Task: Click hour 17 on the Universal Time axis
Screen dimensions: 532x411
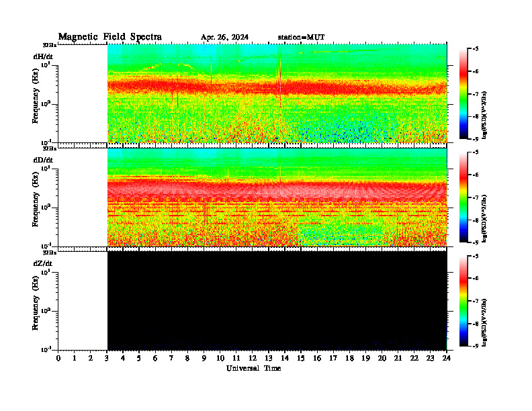Action: click(334, 358)
